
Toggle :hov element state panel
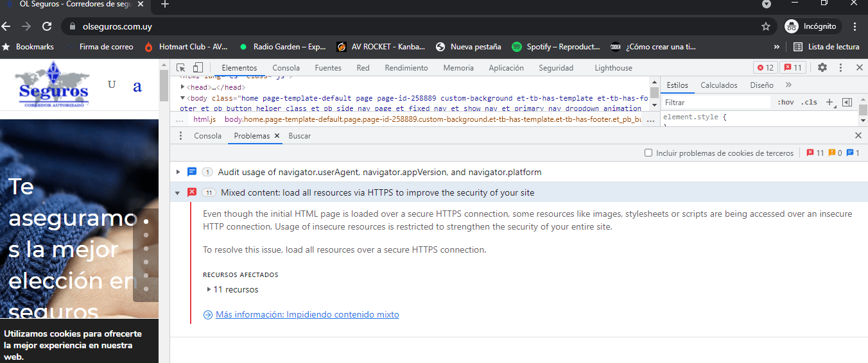[x=785, y=102]
